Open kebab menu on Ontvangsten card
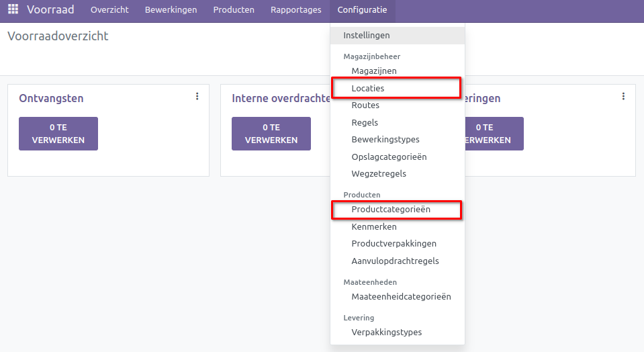 (x=197, y=97)
